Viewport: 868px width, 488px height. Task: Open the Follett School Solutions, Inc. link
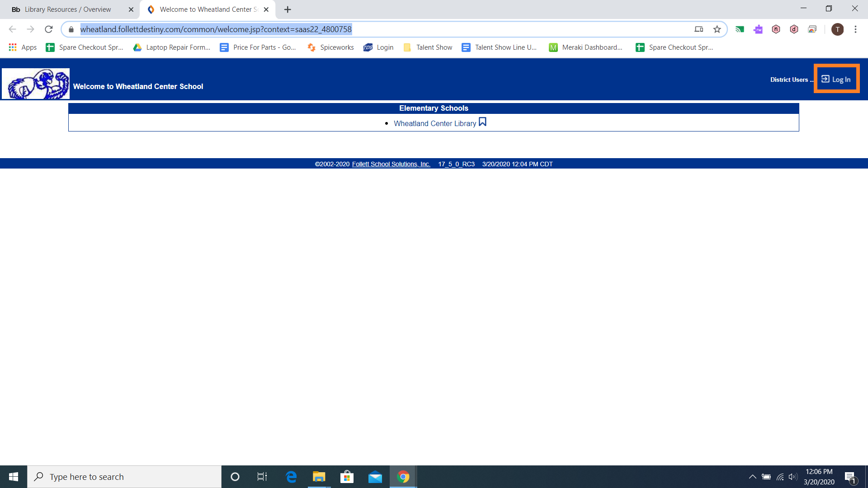391,164
